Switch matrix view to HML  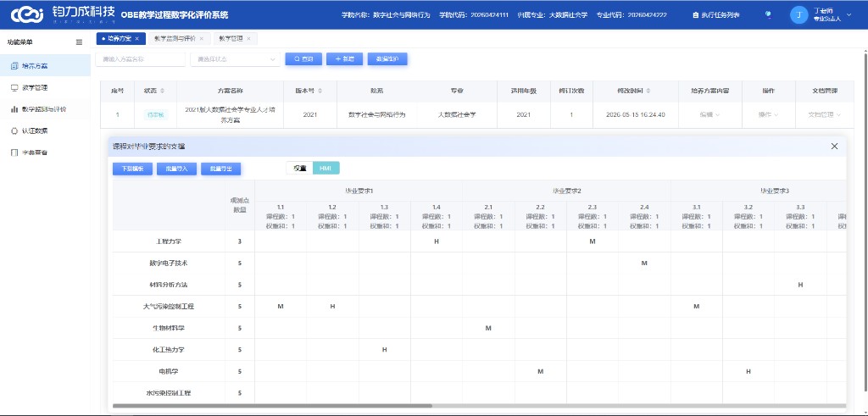pos(326,169)
